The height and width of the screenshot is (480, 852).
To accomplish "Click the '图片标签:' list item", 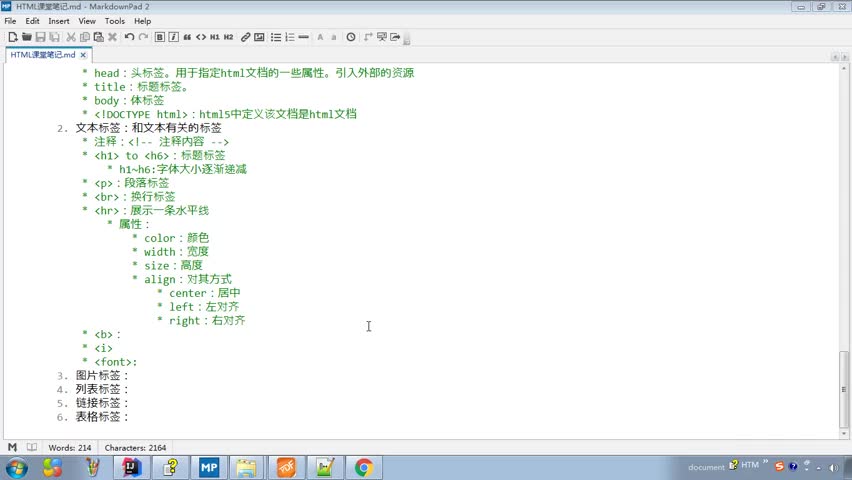I will point(102,376).
